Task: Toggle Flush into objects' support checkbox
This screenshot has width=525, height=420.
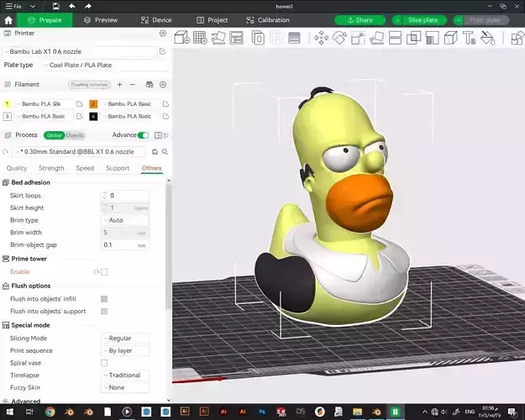Action: coord(104,312)
